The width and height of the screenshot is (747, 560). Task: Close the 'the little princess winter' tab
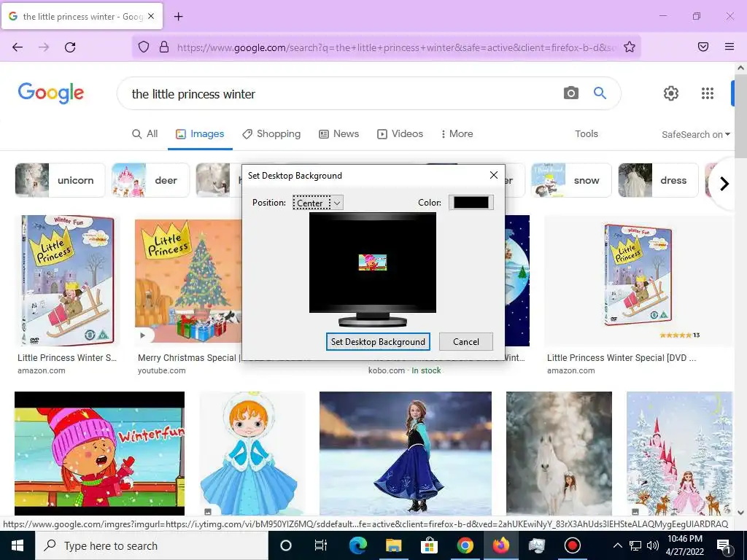tap(151, 16)
